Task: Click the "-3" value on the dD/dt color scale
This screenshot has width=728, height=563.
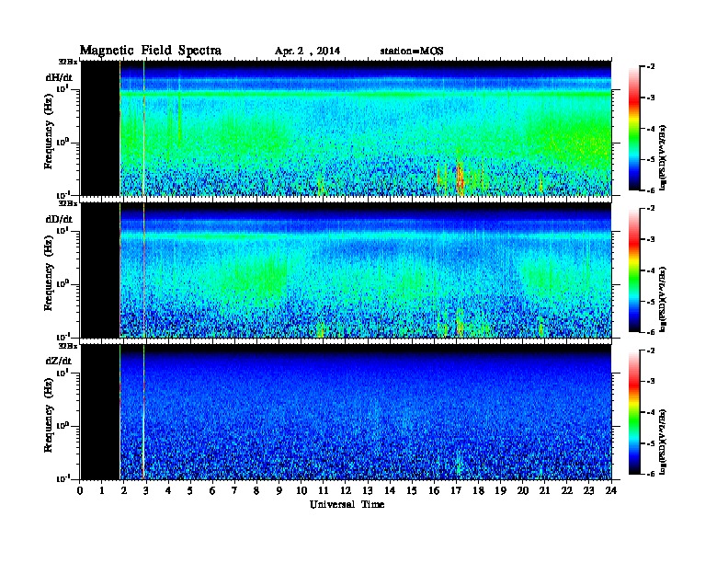Action: pos(651,239)
